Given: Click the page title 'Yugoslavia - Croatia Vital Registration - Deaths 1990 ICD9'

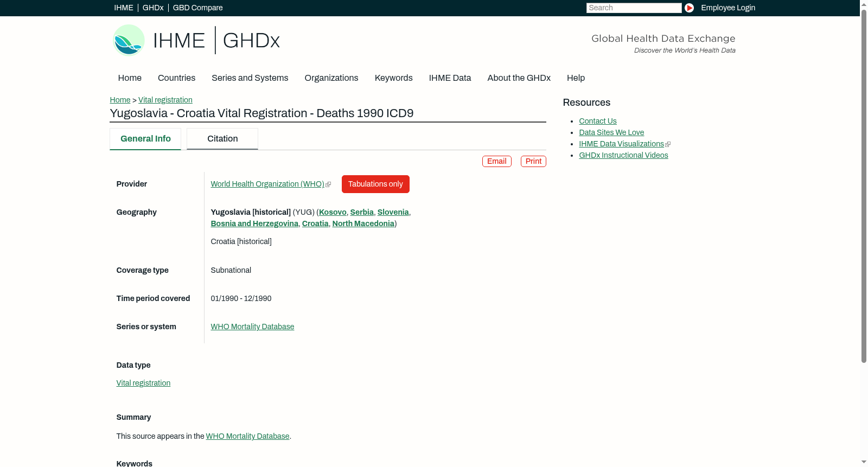Looking at the screenshot, I should 261,113.
